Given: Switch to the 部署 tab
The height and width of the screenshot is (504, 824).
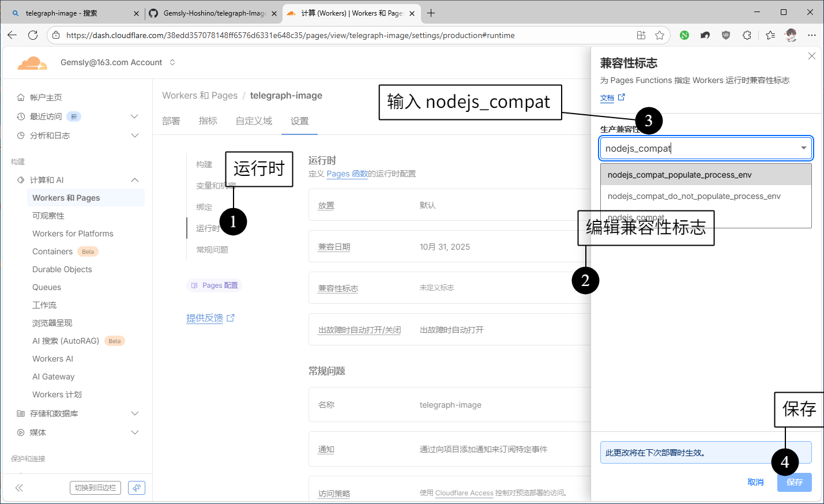Looking at the screenshot, I should click(171, 121).
